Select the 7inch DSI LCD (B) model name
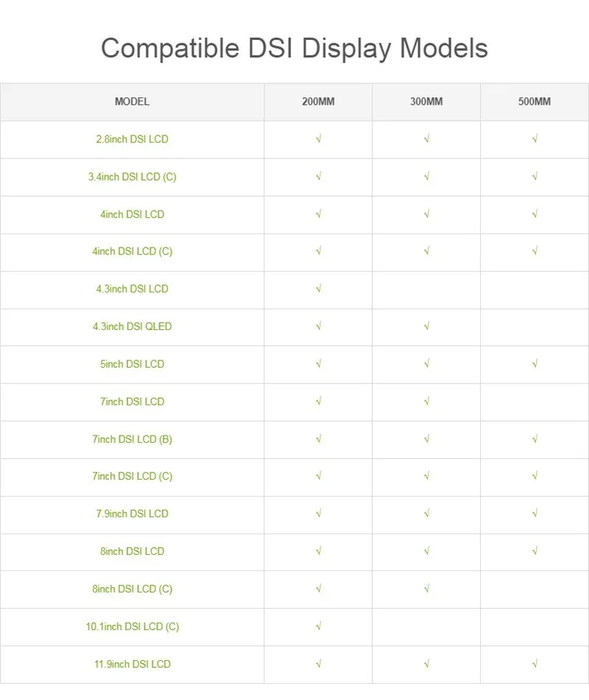Screen dimensions: 589x700 (x=133, y=439)
